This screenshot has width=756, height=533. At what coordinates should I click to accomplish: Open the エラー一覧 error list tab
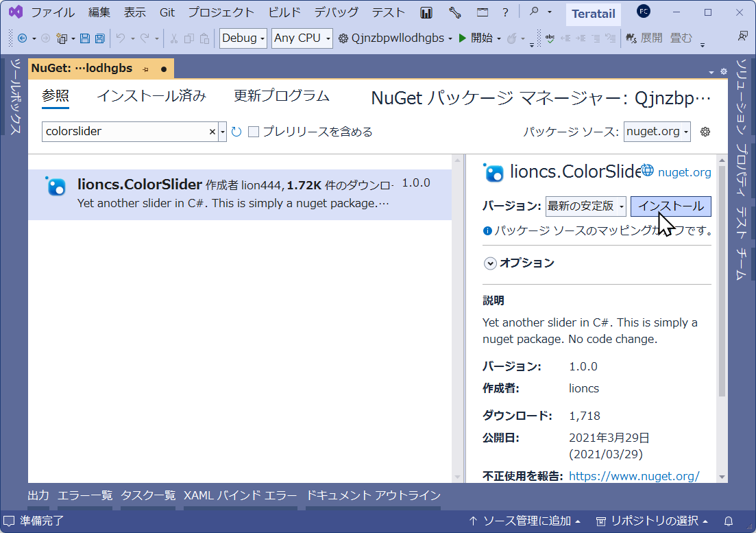[x=85, y=496]
